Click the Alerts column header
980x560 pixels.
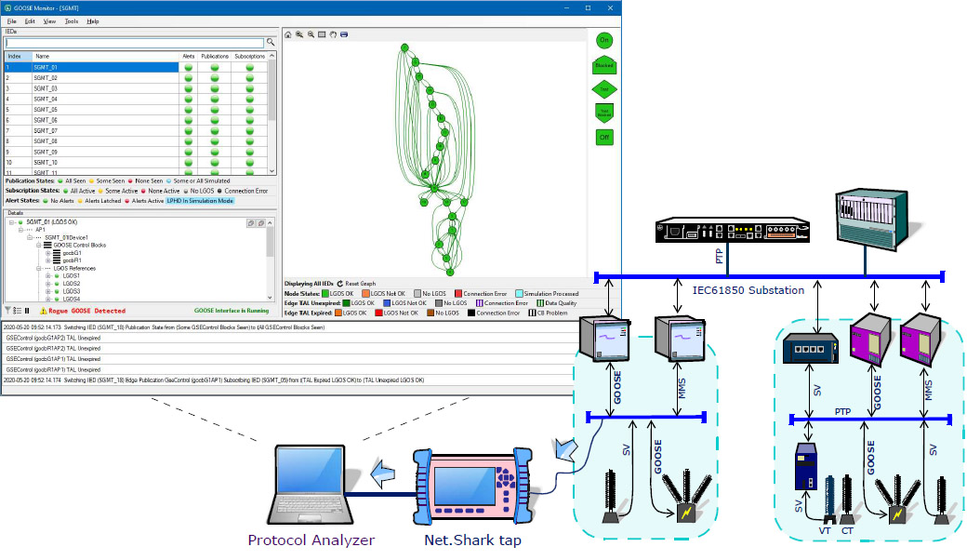188,56
